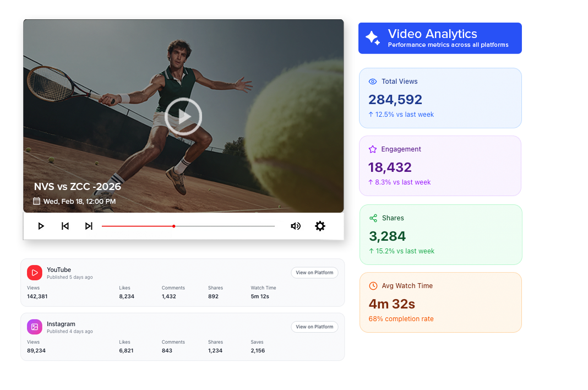The height and width of the screenshot is (390, 588).
Task: Click the Total Views eye icon
Action: coord(373,82)
